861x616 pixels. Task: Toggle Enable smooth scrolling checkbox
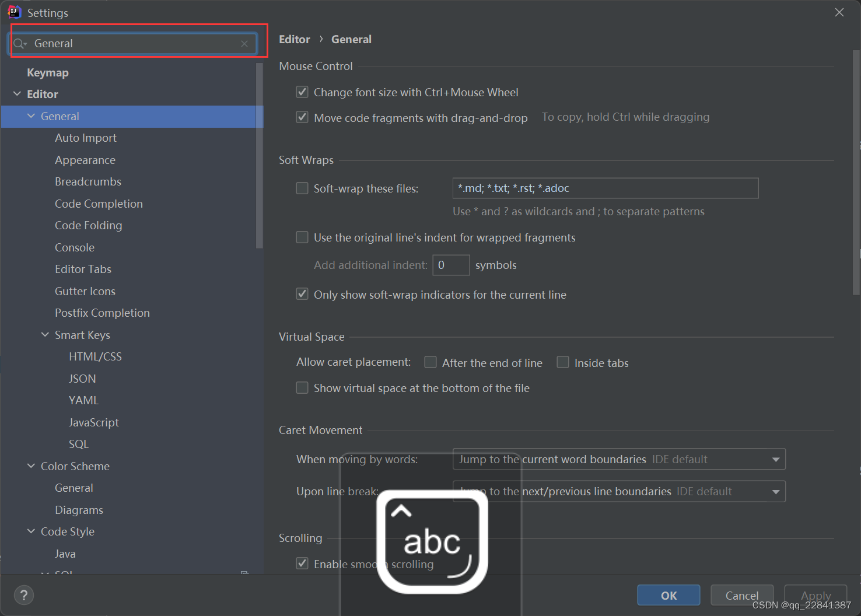pos(302,563)
